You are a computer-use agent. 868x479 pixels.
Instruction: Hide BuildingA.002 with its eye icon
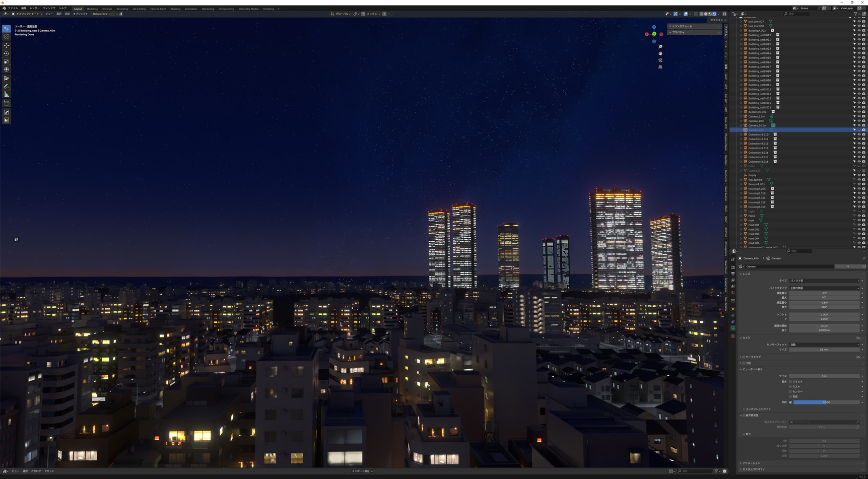pos(859,31)
